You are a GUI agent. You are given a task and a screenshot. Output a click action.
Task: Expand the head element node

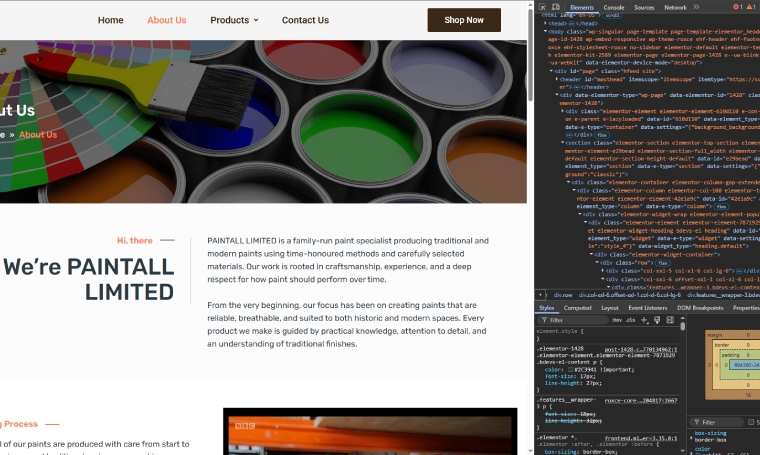point(545,23)
